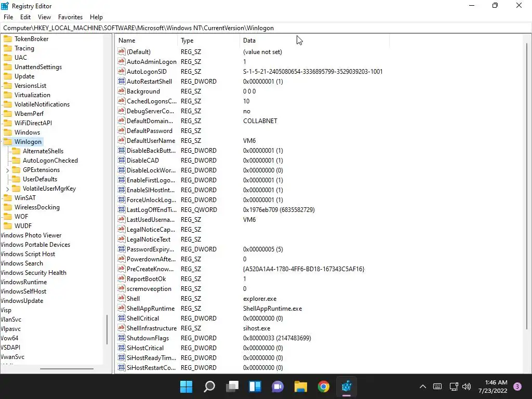Click the Registry Editor taskbar icon
Screen dimensions: 532x399
(x=347, y=387)
